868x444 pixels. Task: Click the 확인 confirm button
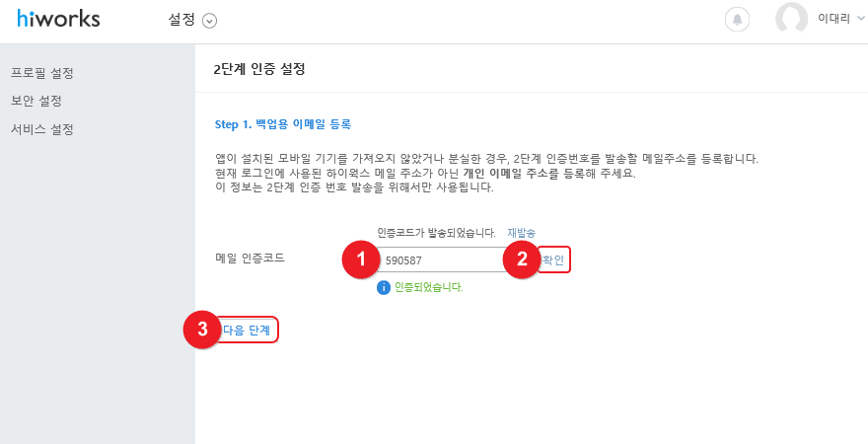point(553,260)
